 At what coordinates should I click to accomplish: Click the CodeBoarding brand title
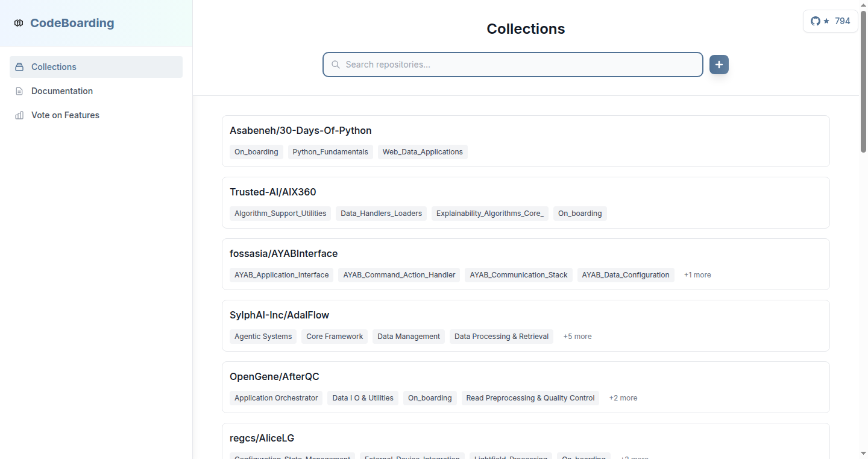coord(72,23)
